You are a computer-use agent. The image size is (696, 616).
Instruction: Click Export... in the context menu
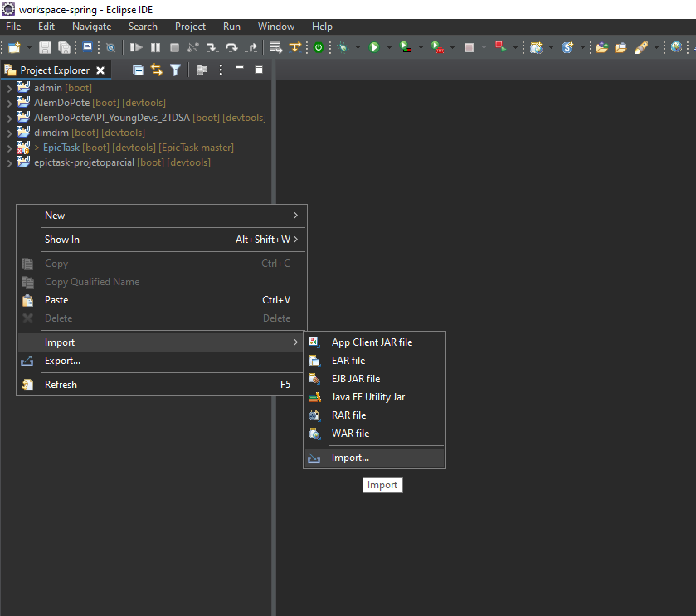click(162, 361)
